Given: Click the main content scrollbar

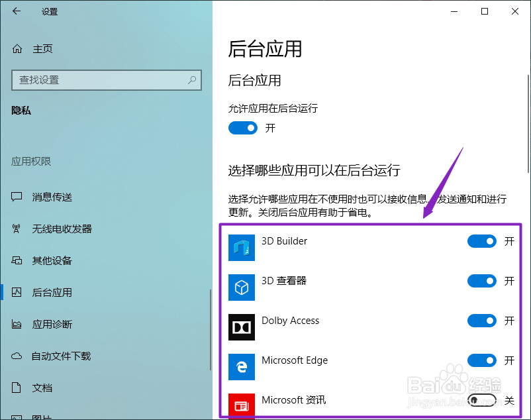Looking at the screenshot, I should 528,124.
